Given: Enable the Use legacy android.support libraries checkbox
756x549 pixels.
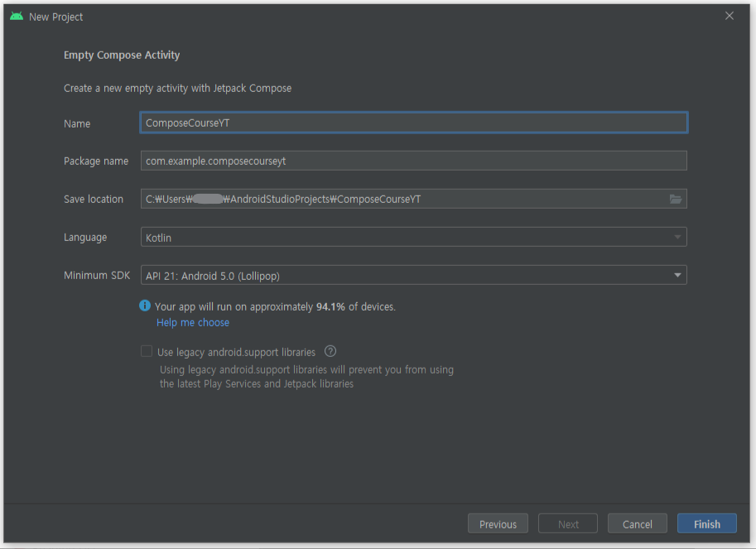Looking at the screenshot, I should click(x=147, y=350).
